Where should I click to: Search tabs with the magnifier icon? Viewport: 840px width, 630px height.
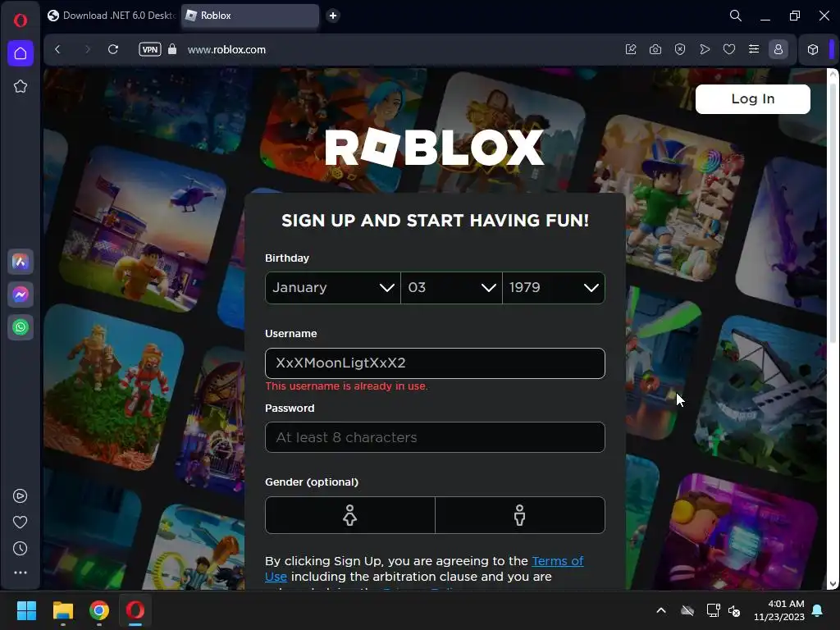(736, 16)
